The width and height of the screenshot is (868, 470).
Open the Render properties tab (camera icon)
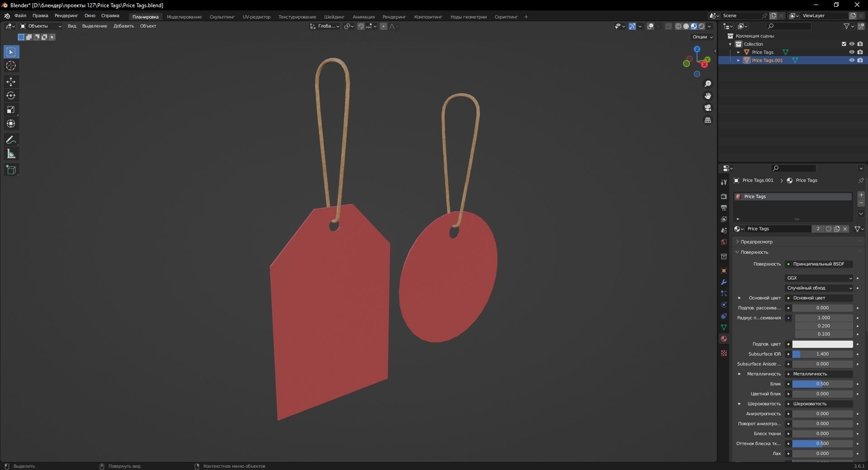(x=723, y=197)
